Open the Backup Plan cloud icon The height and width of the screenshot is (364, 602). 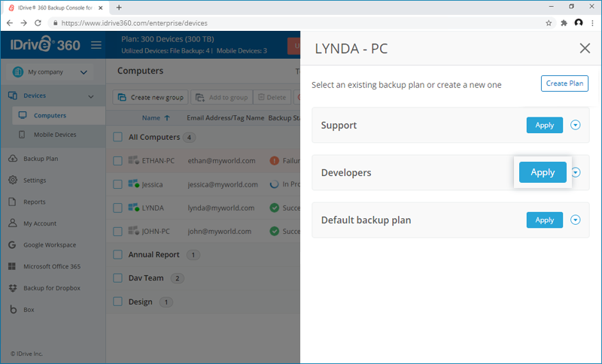[x=13, y=159]
